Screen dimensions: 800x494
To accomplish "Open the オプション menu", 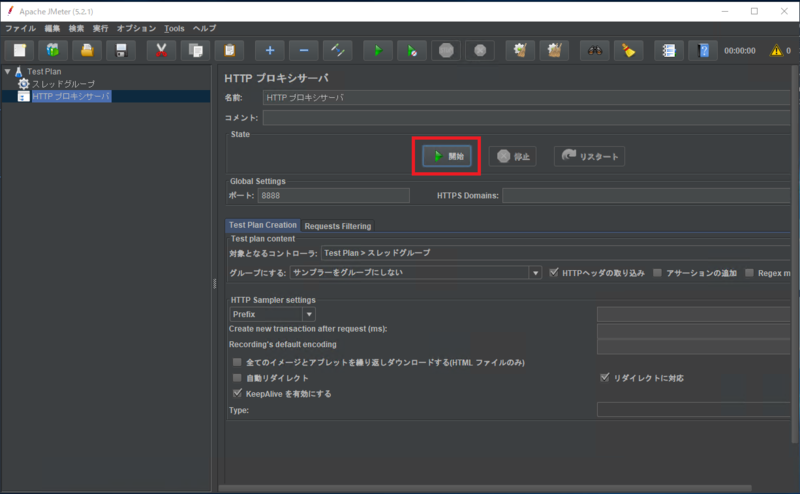I will point(136,28).
